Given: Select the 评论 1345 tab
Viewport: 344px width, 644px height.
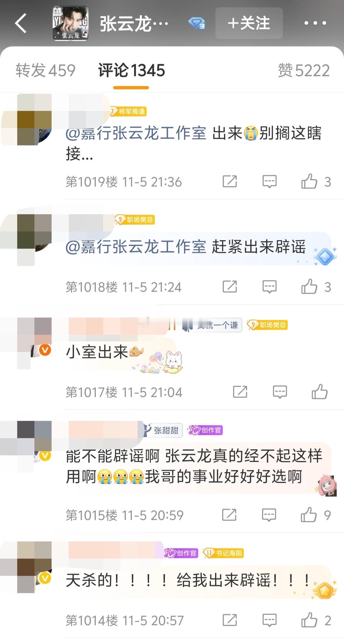Looking at the screenshot, I should point(131,71).
